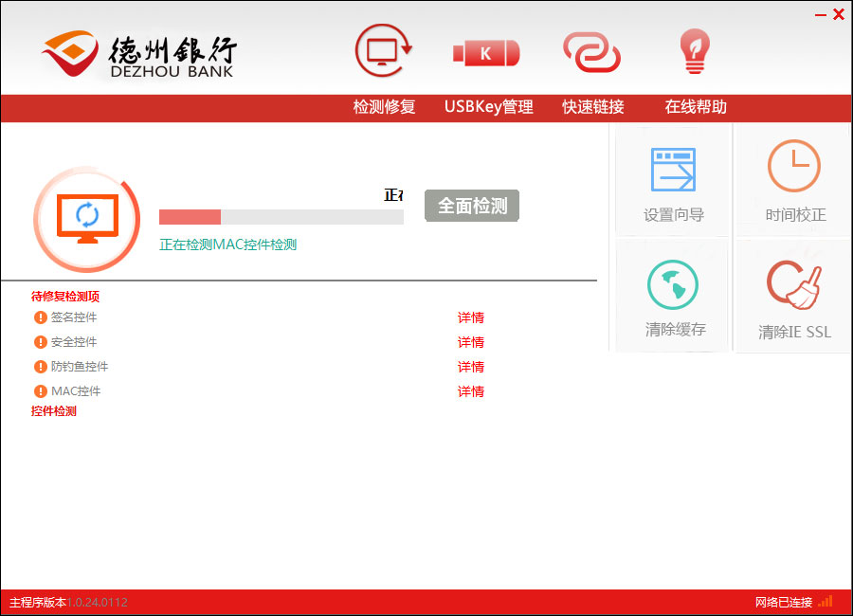This screenshot has width=853, height=616.
Task: Open 快速链接 quick links icon
Action: [x=591, y=52]
